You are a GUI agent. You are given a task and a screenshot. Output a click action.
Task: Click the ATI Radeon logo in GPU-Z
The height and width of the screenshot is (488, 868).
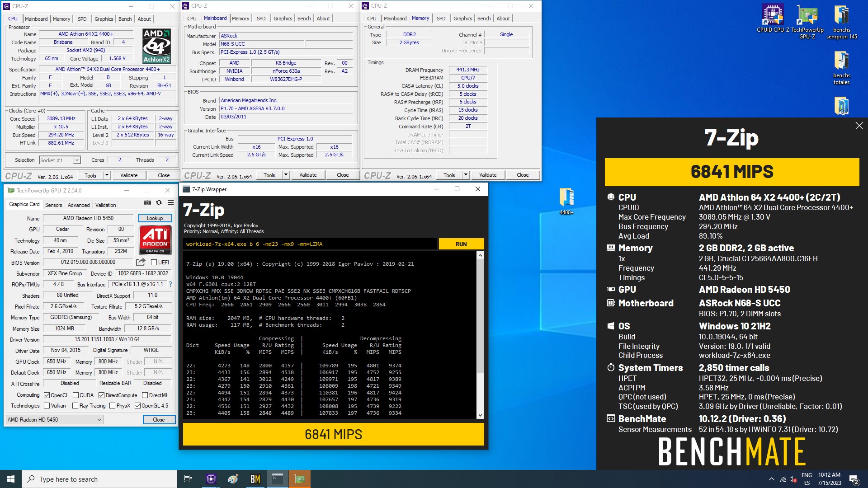[x=155, y=240]
